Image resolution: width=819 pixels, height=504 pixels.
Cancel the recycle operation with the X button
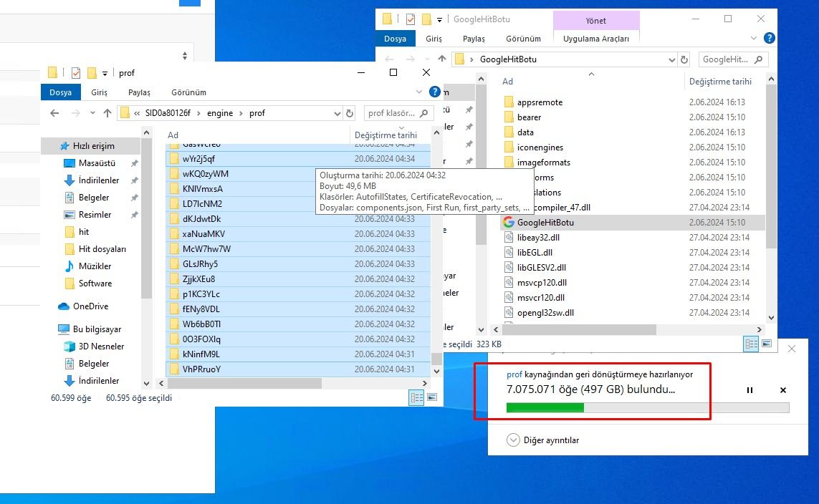click(783, 390)
